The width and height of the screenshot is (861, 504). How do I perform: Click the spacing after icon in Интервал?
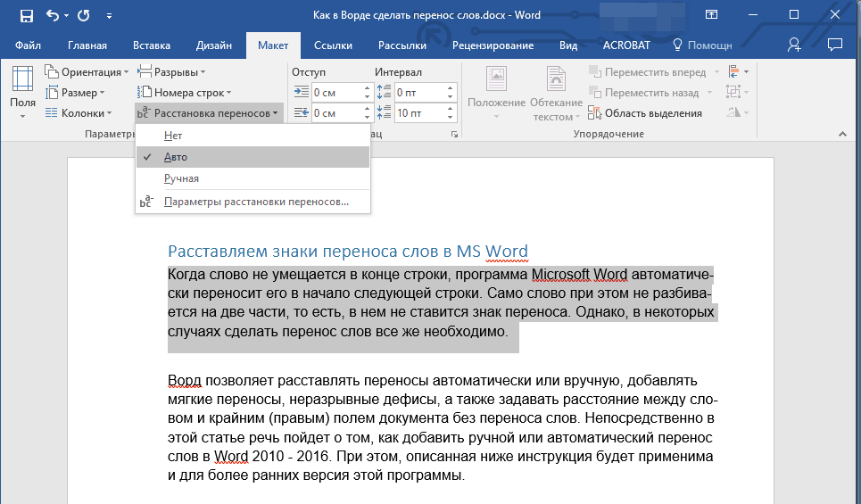[x=384, y=112]
